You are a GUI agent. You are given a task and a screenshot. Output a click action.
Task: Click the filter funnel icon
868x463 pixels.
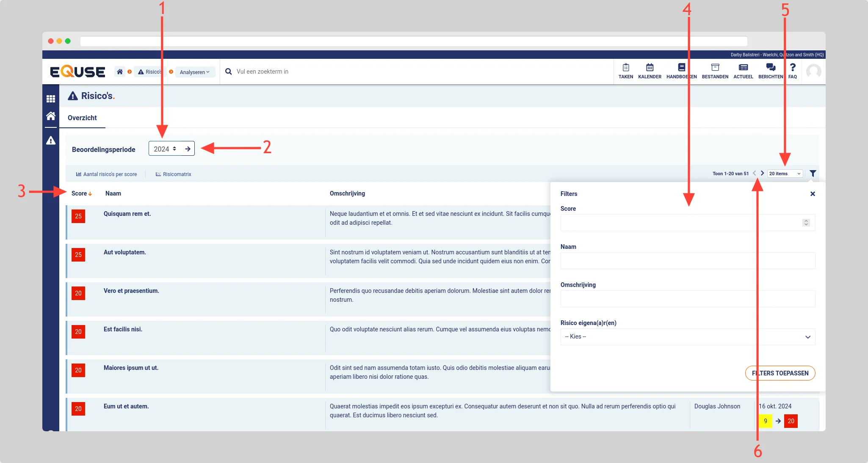(813, 174)
